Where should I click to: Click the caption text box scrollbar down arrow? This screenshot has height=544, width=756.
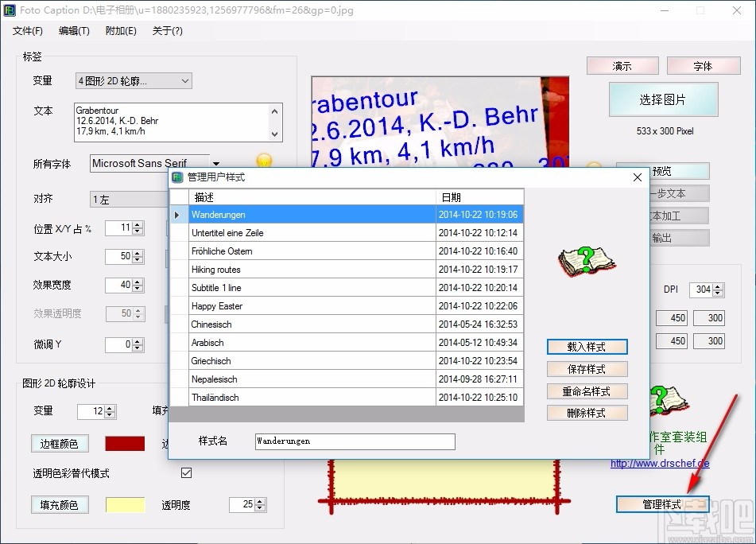[274, 134]
